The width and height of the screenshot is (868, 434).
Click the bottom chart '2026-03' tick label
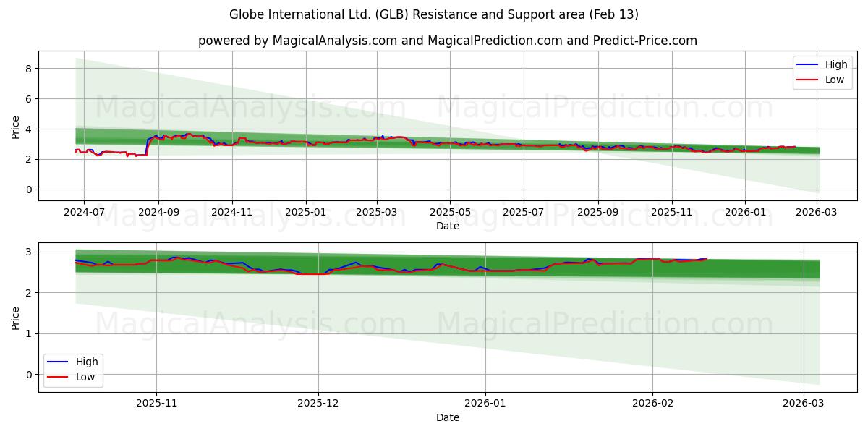point(804,404)
